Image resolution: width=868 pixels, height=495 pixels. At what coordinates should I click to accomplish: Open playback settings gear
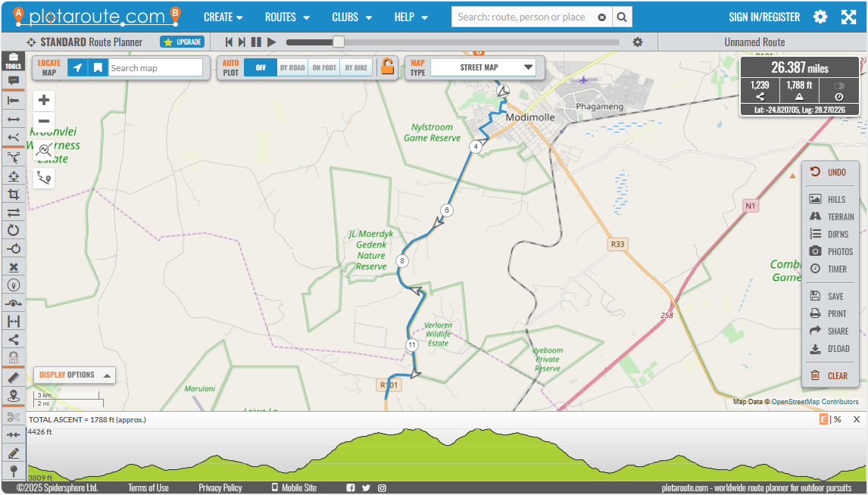[638, 42]
